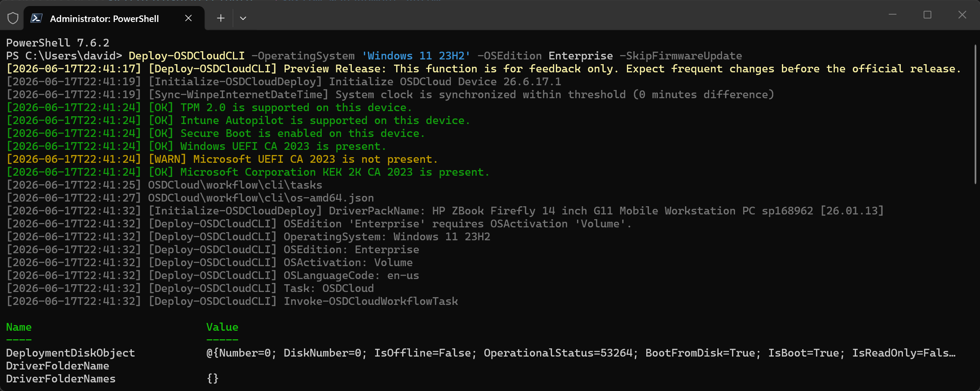Minimize the terminal window
The image size is (980, 391).
coord(893,15)
